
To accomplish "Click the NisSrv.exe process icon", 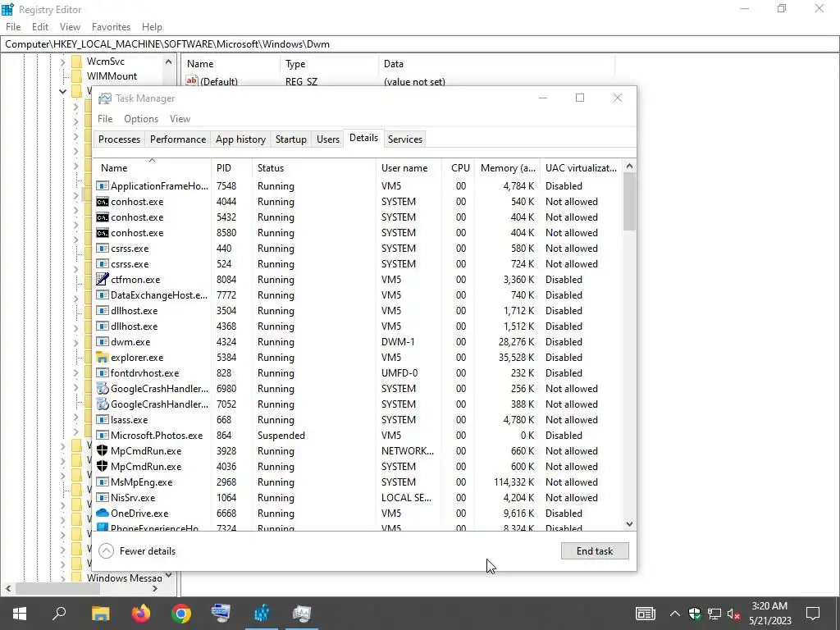I will (102, 498).
